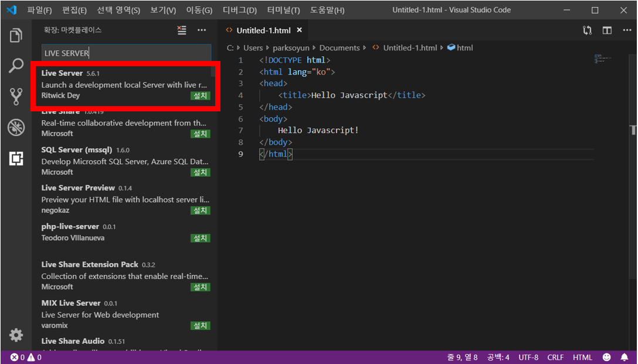This screenshot has width=638, height=364.
Task: Close the Untitled-1.html tab
Action: (x=300, y=30)
